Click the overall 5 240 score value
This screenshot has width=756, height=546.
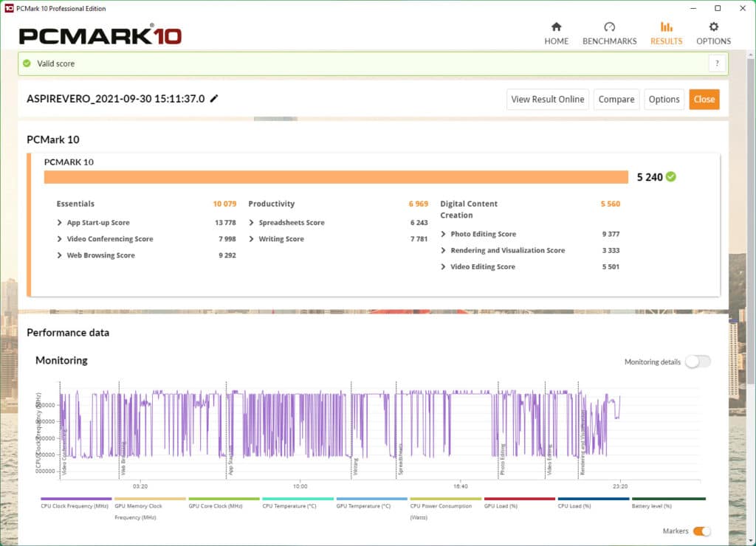point(650,177)
